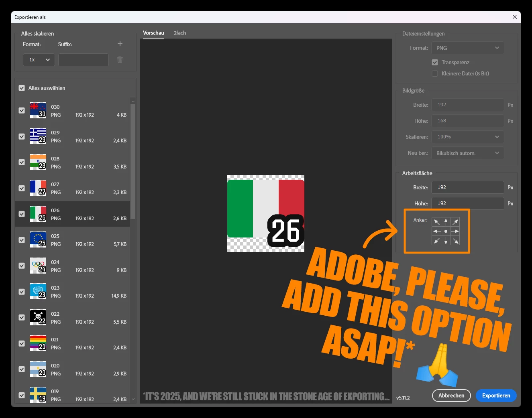Screen dimensions: 532x418
Task: Select the 026 Italy flag thumbnail
Action: (x=38, y=214)
